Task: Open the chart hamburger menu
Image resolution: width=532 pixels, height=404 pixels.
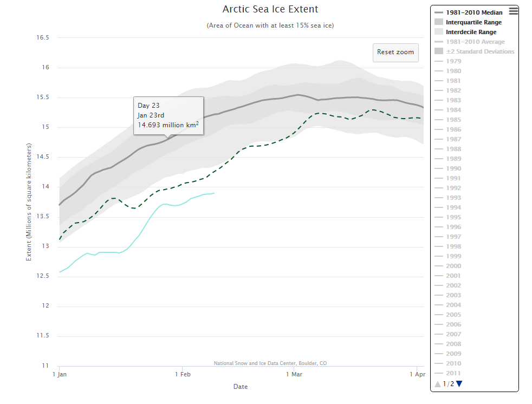Action: (514, 10)
